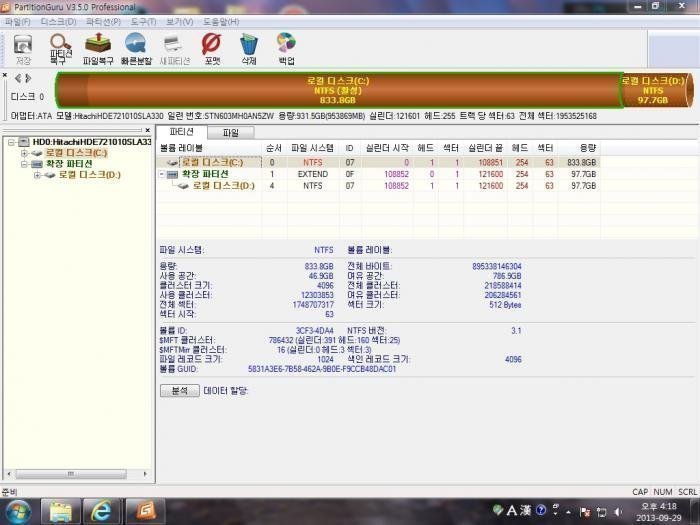Close the left tree panel
The image size is (700, 525).
148,130
